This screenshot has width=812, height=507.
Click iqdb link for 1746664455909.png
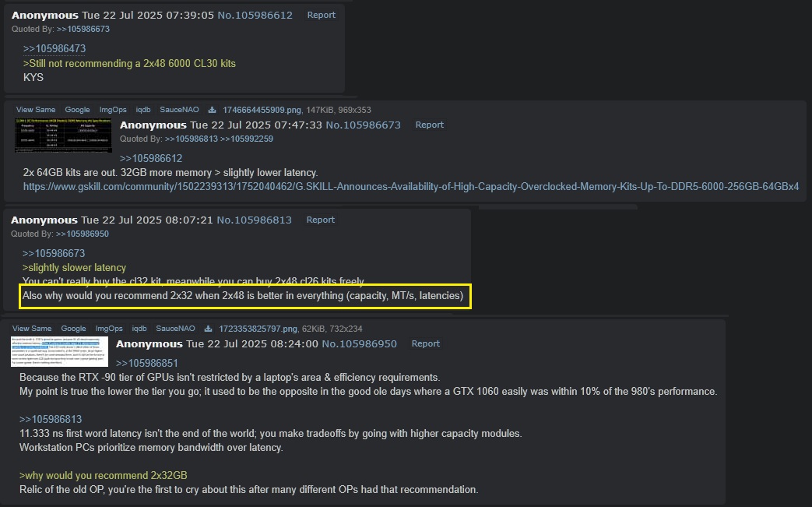pos(143,110)
